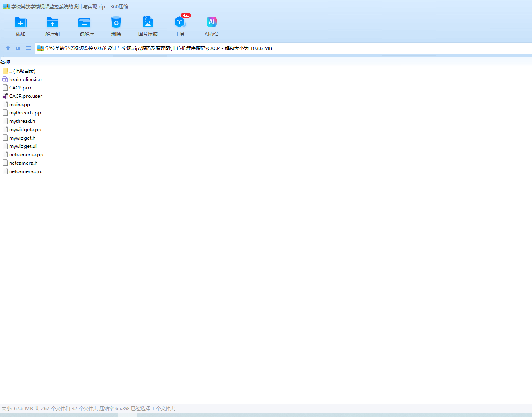Select the parent folder icon 上级目录

5,71
